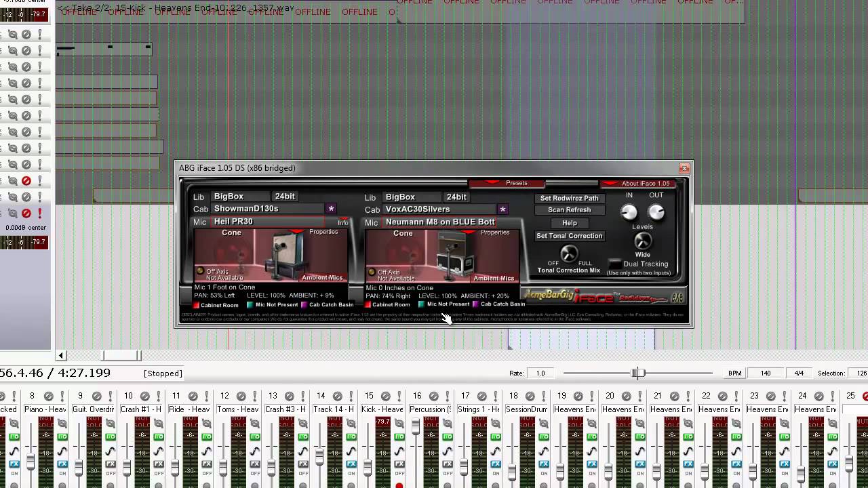This screenshot has width=868, height=488.
Task: Click Set Redwirez Path button
Action: pyautogui.click(x=570, y=199)
